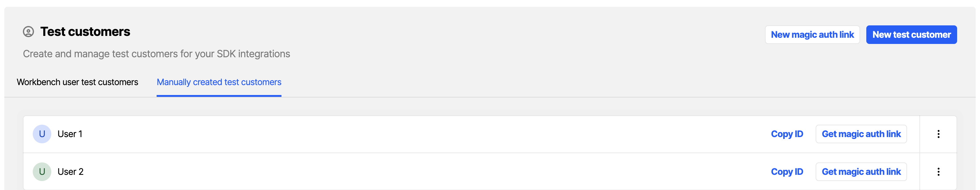Click empty space in the User 2 row
This screenshot has height=190, width=980.
tap(419, 172)
